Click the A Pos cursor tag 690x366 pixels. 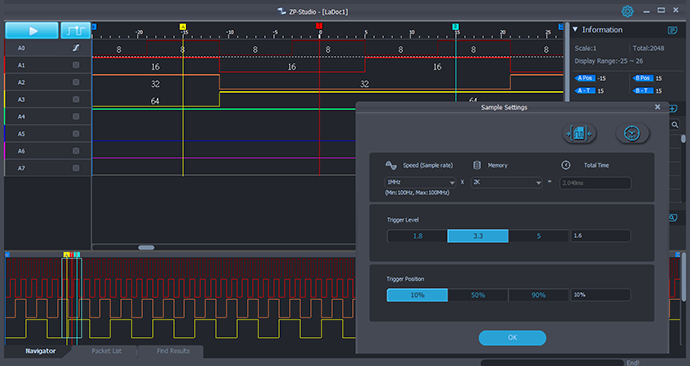pyautogui.click(x=585, y=78)
